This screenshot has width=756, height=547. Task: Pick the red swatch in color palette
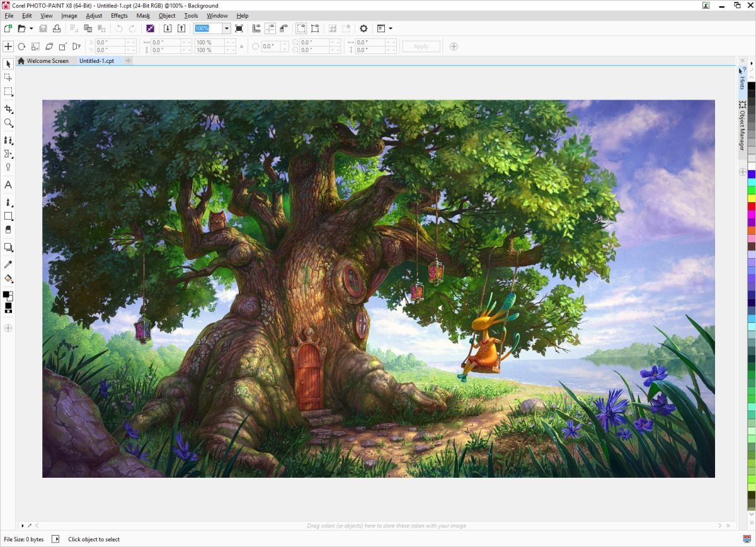(752, 206)
